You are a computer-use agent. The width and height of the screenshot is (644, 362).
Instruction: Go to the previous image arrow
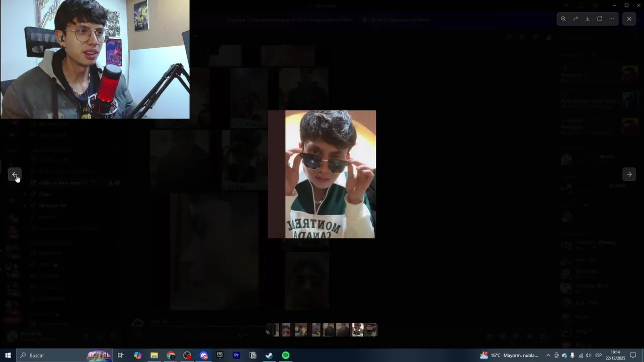15,174
